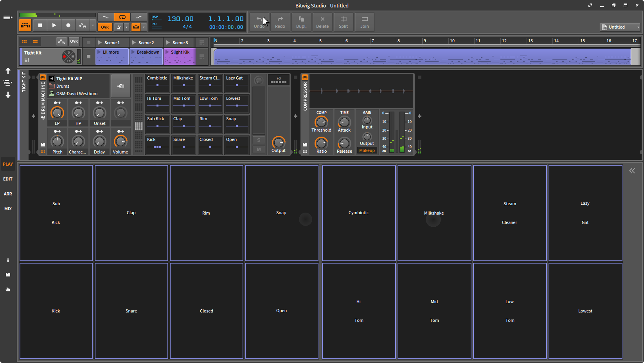Start playback with the Play button

tap(54, 25)
